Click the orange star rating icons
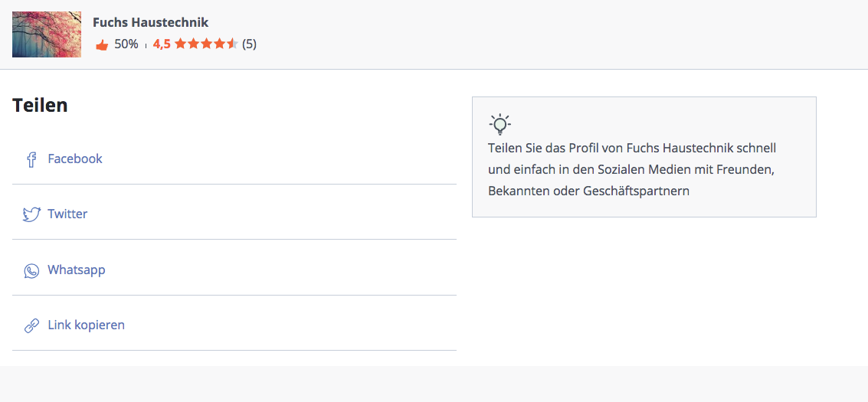 pos(206,44)
